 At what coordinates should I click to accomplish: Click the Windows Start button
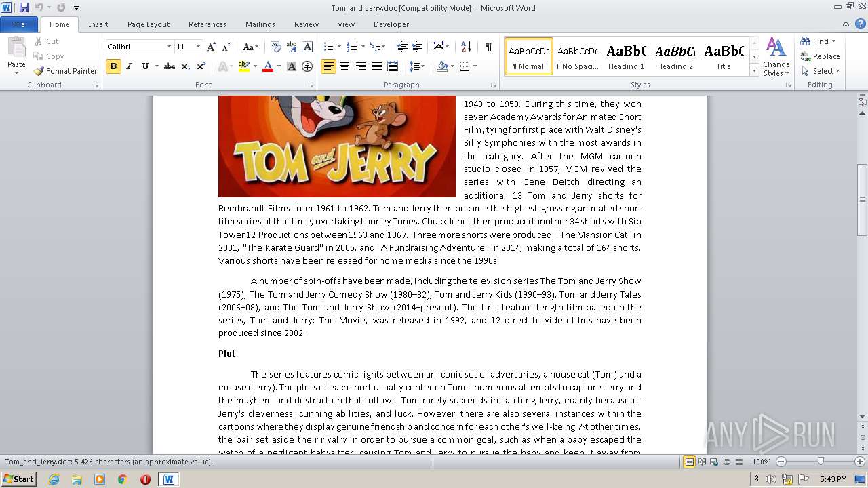[x=18, y=479]
